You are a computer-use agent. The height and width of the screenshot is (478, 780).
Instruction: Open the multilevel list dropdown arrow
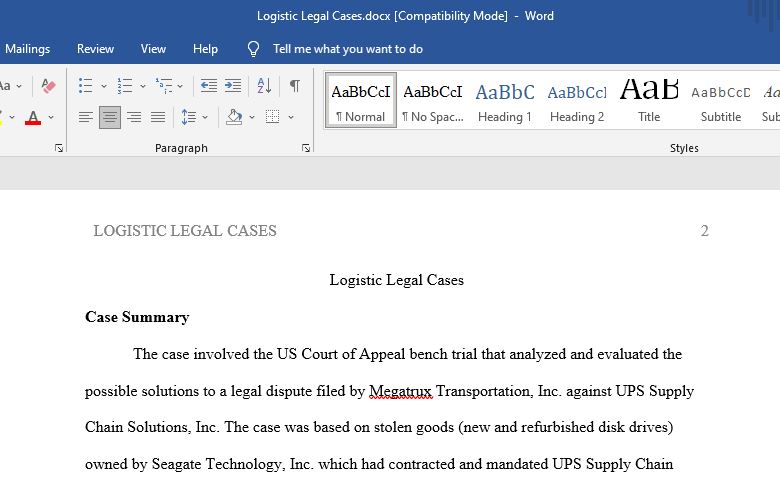(x=180, y=86)
